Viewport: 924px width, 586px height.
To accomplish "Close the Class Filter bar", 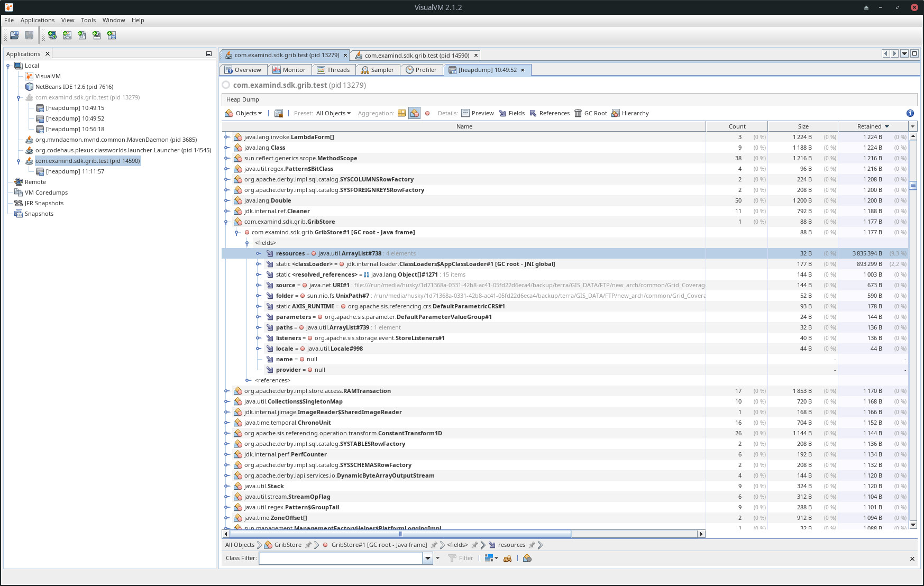I will 912,558.
